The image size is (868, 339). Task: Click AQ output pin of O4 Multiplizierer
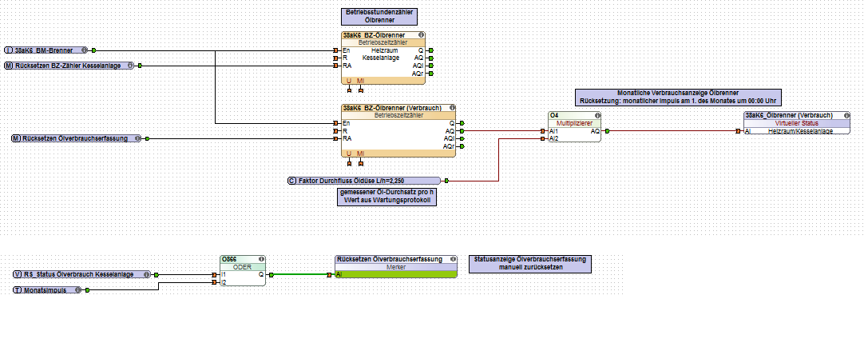tap(607, 131)
